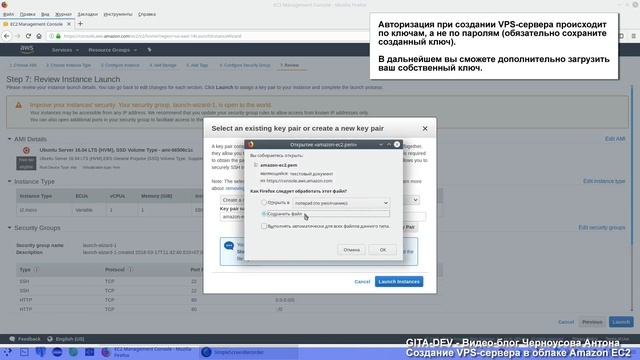Expand the Resource Groups dropdown
Image resolution: width=640 pixels, height=360 pixels.
tap(112, 50)
